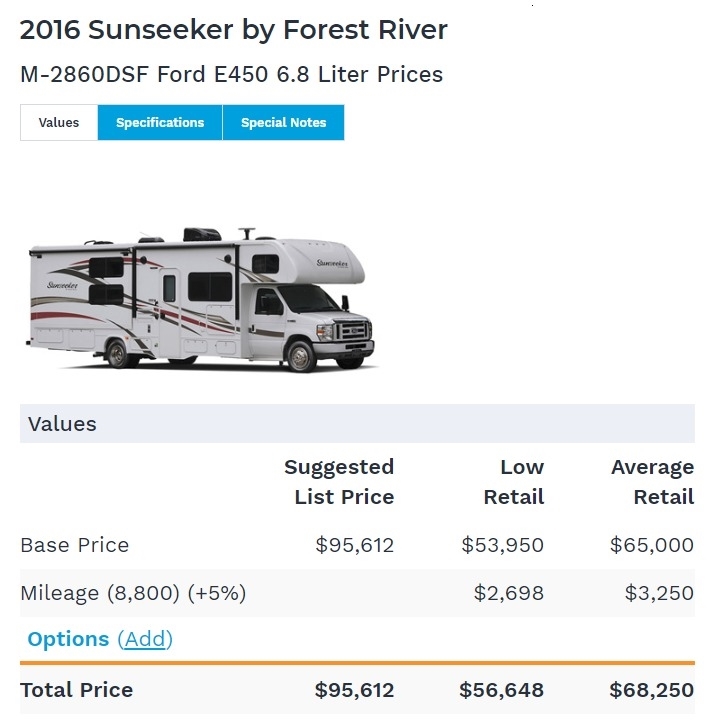Click the $68,250 total average retail value

click(x=651, y=690)
